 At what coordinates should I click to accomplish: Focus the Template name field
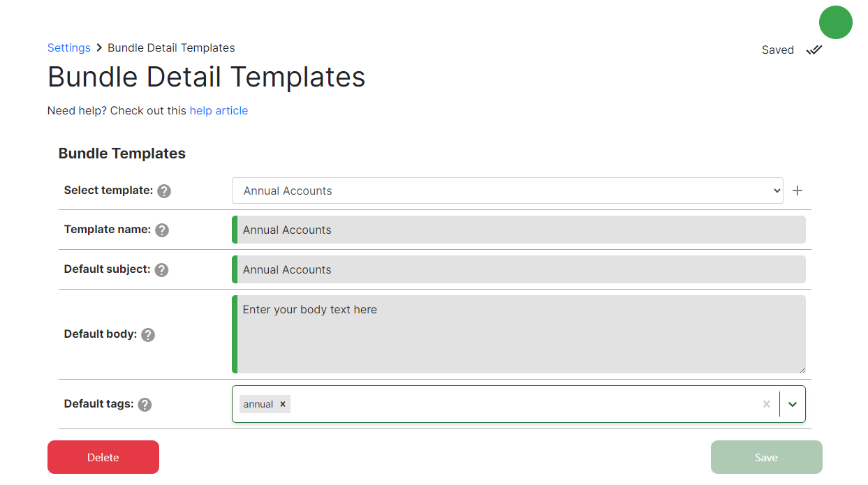pyautogui.click(x=520, y=230)
